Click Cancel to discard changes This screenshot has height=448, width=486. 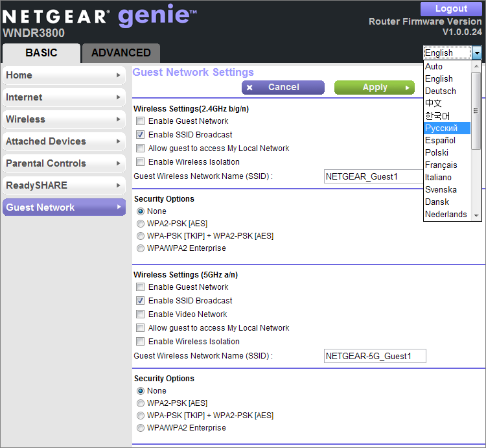283,88
